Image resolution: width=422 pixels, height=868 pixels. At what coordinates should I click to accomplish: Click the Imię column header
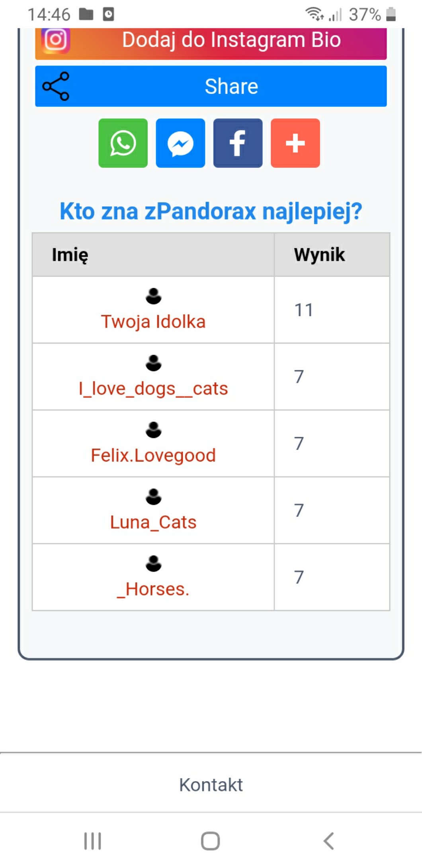pos(70,255)
